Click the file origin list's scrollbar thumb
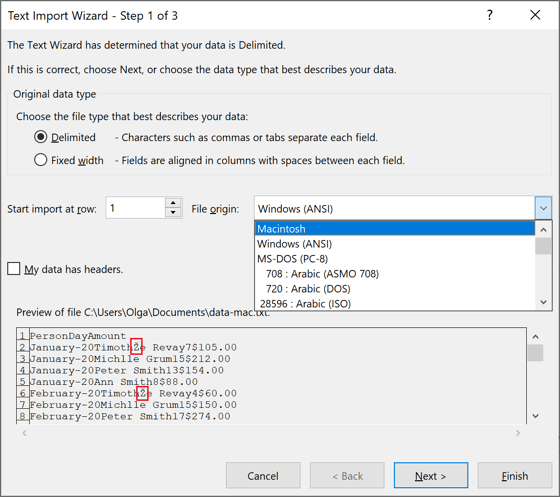Image resolution: width=560 pixels, height=497 pixels. coord(543,246)
